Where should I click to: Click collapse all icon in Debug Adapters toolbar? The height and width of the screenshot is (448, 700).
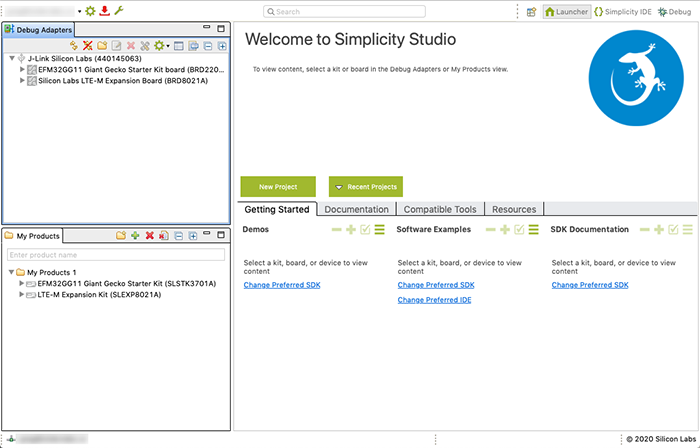[207, 46]
